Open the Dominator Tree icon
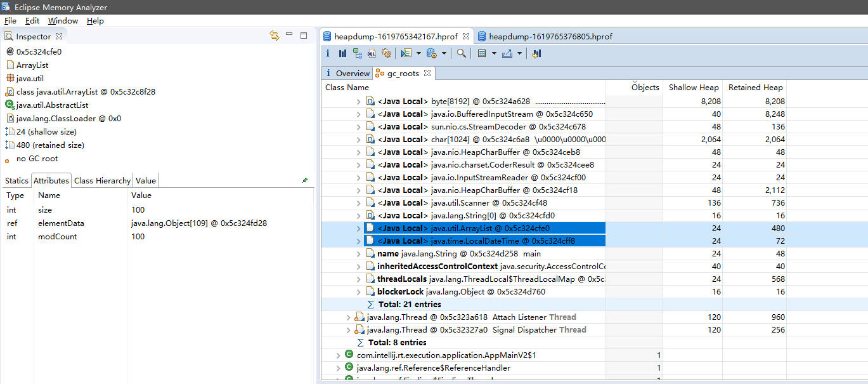The image size is (868, 384). click(358, 54)
